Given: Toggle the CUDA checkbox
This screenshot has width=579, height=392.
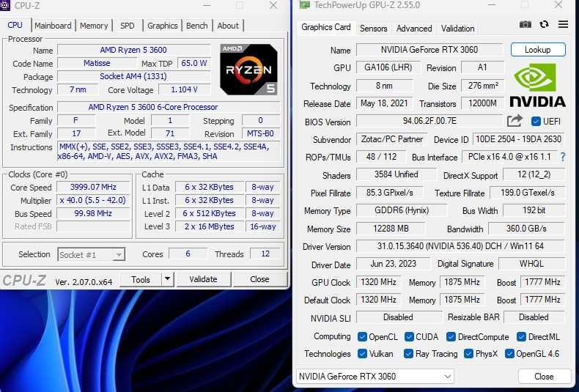Looking at the screenshot, I should click(x=409, y=336).
